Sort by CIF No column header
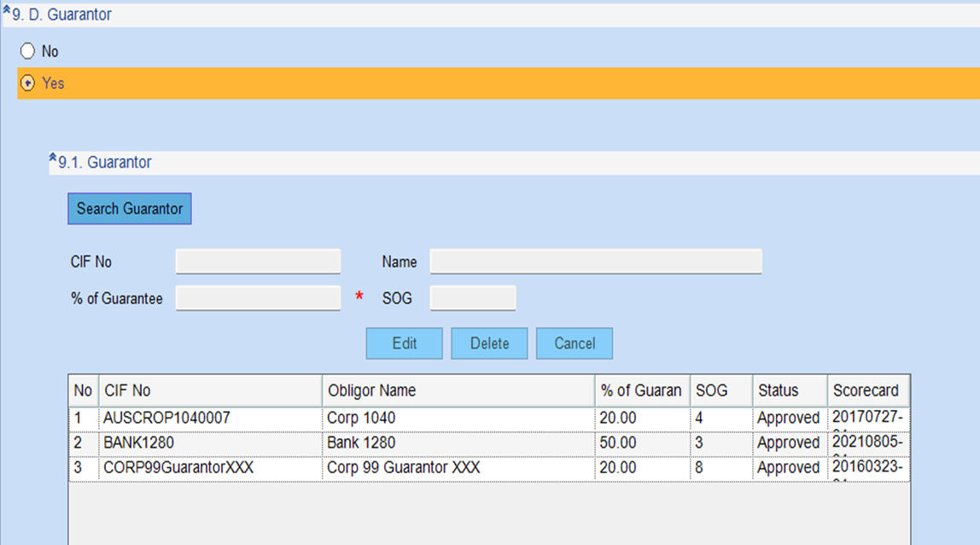 (210, 390)
